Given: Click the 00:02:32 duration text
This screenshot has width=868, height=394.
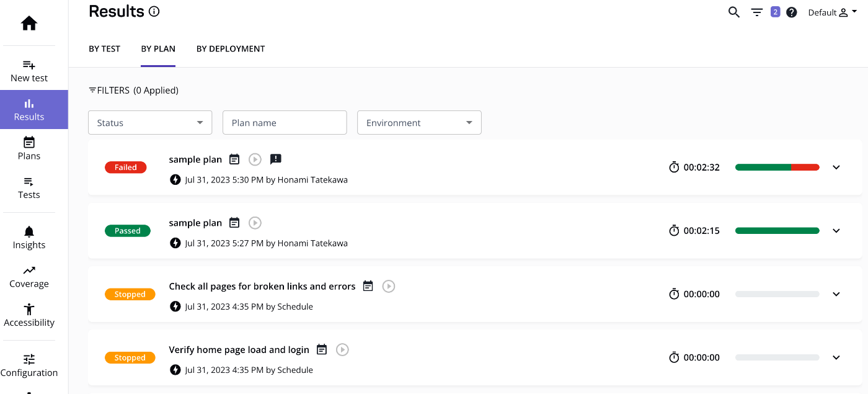Looking at the screenshot, I should 702,168.
